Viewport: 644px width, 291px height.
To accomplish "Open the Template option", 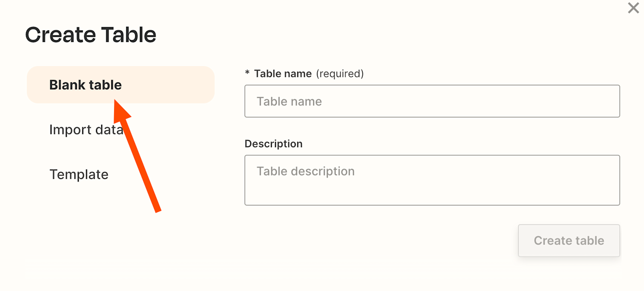I will click(x=79, y=175).
